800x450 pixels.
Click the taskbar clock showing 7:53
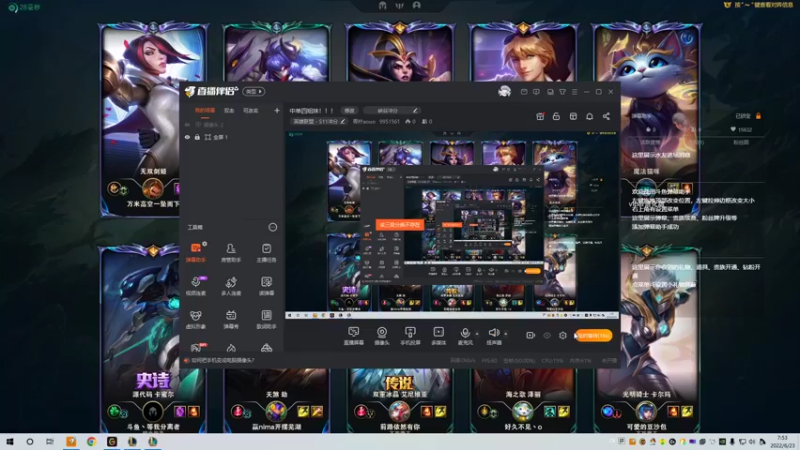[782, 442]
